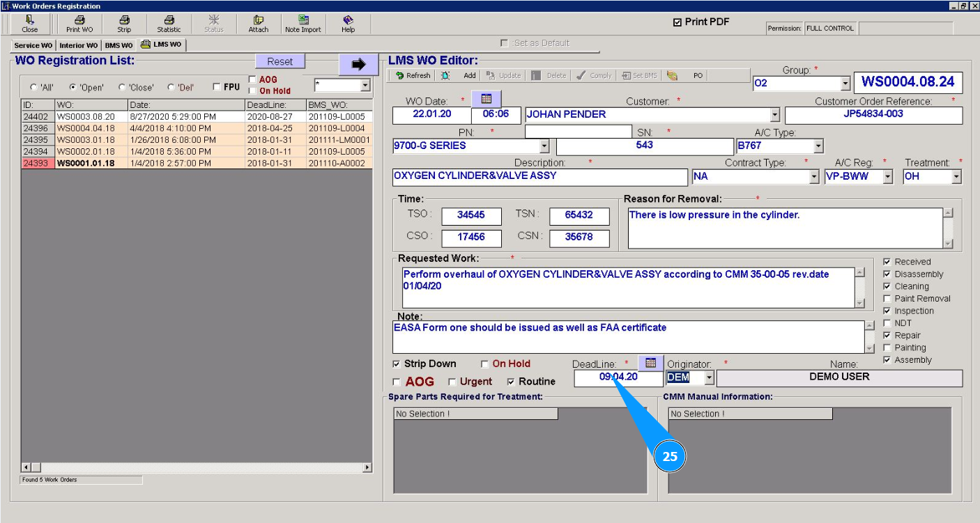Switch to the BMS WO tab
Screen dimensions: 980x523
(x=118, y=45)
